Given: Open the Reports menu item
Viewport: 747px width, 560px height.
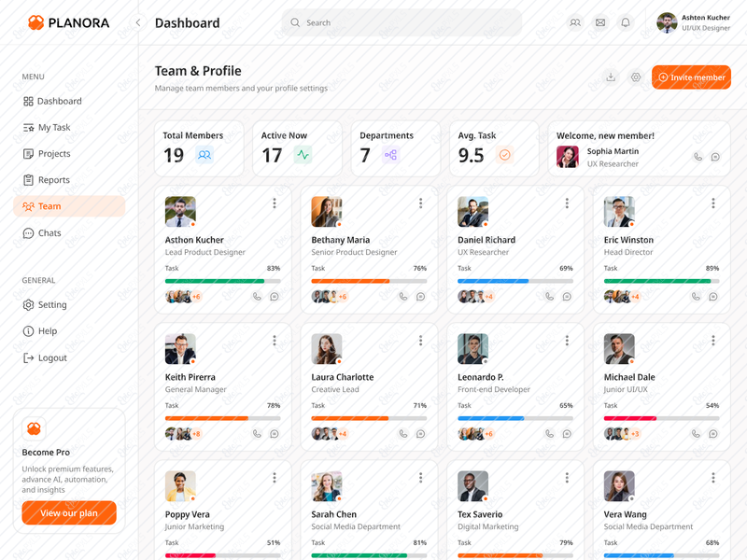Looking at the screenshot, I should coord(69,179).
